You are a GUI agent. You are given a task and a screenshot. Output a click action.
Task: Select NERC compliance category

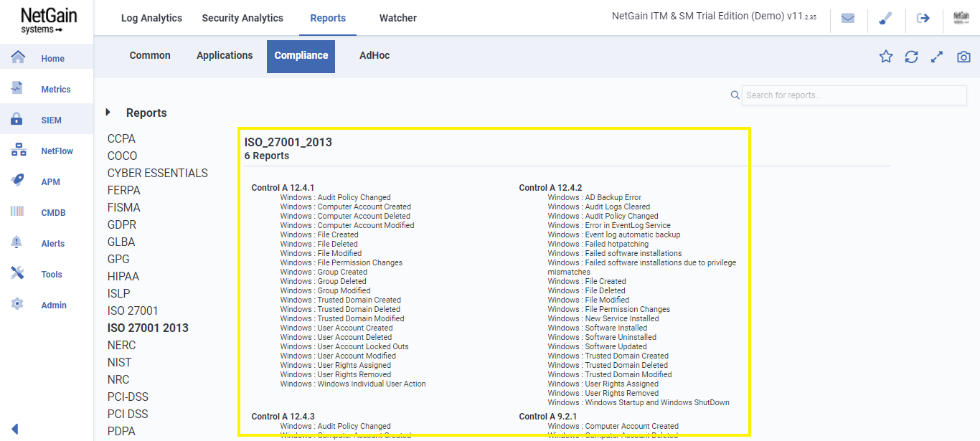121,345
